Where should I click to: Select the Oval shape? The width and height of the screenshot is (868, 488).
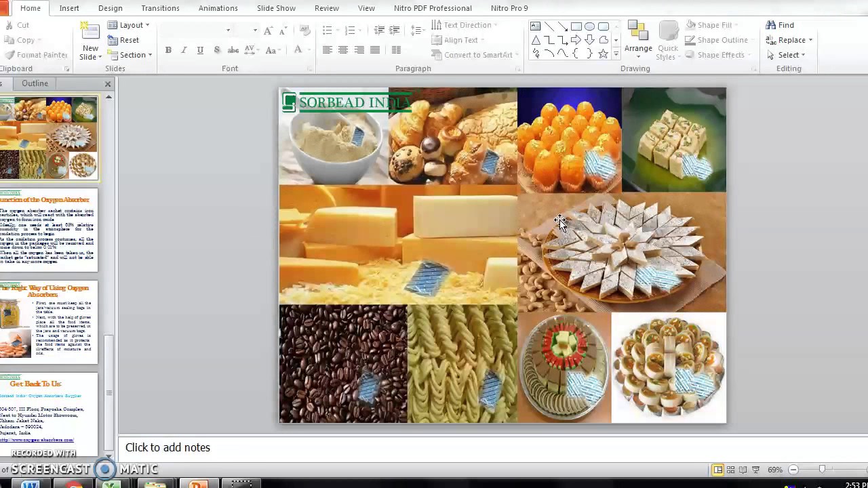pos(590,26)
